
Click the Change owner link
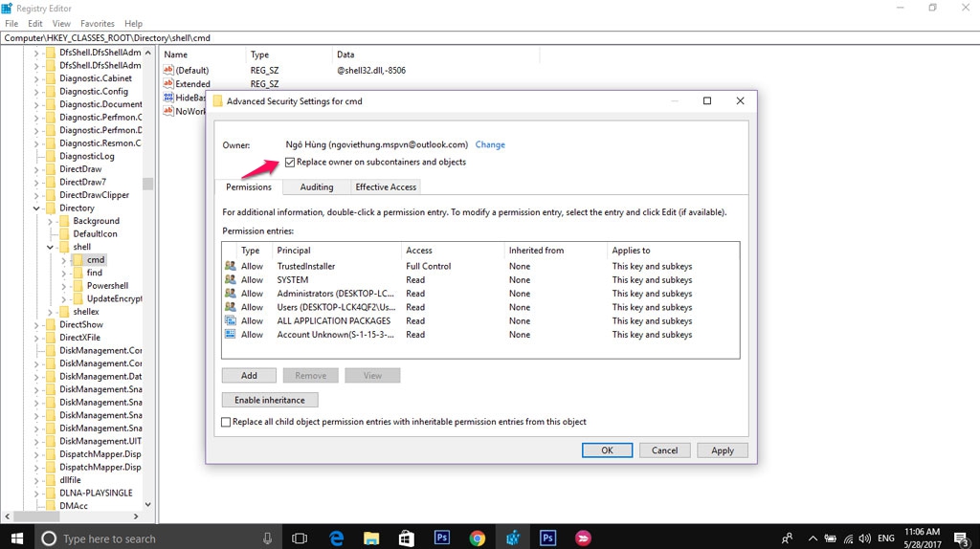click(x=490, y=145)
